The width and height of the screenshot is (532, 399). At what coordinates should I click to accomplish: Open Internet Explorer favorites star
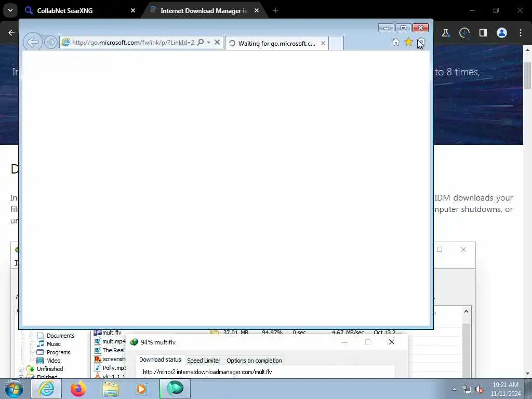click(408, 42)
